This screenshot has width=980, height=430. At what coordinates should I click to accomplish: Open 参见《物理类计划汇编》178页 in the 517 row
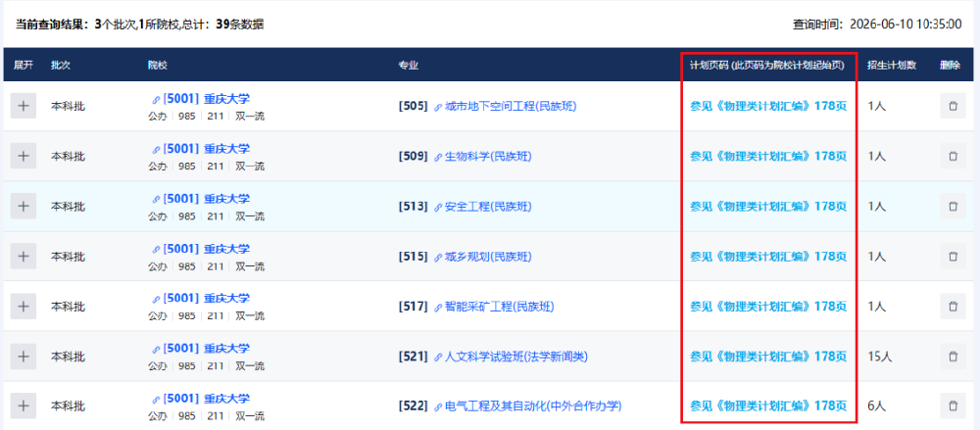768,307
